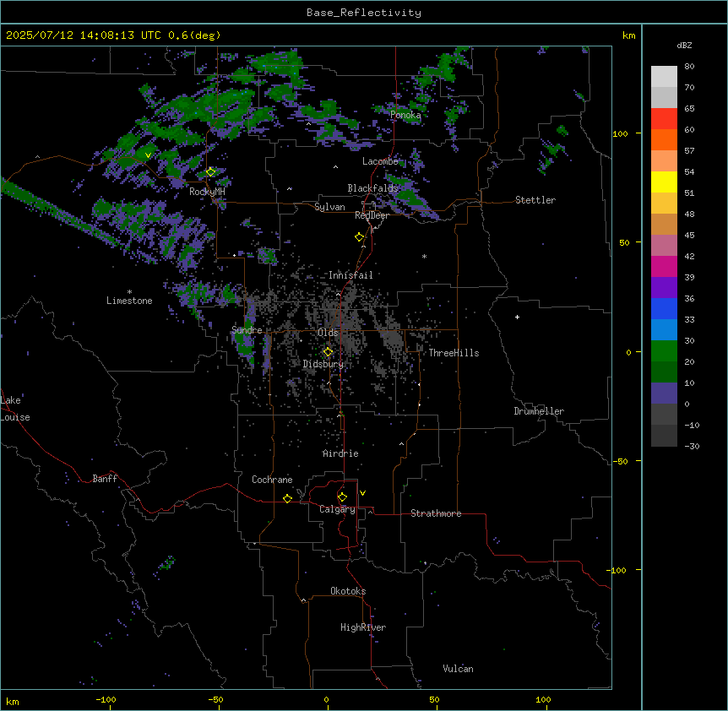728x711 pixels.
Task: Click the Innisfail city label
Action: (x=350, y=275)
